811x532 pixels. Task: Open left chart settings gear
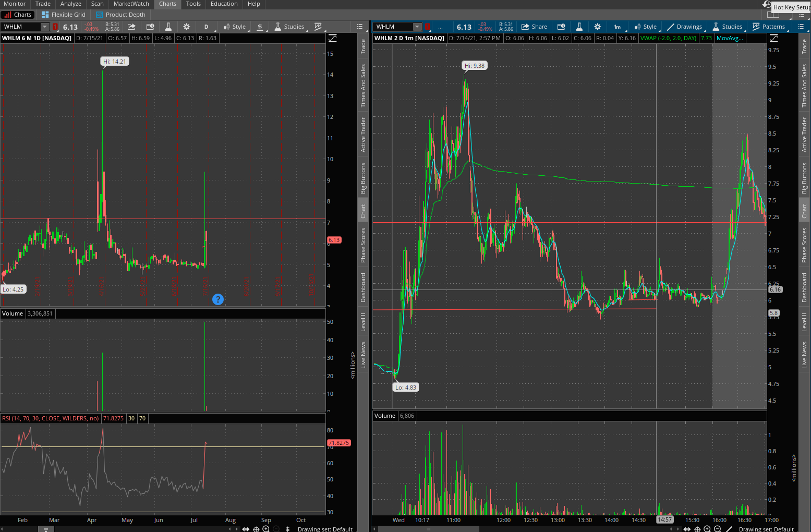pos(186,27)
